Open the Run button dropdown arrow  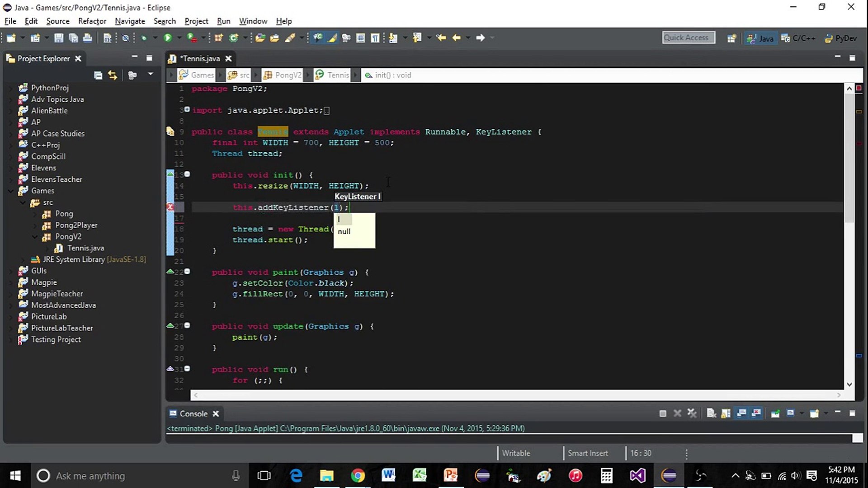(x=179, y=38)
